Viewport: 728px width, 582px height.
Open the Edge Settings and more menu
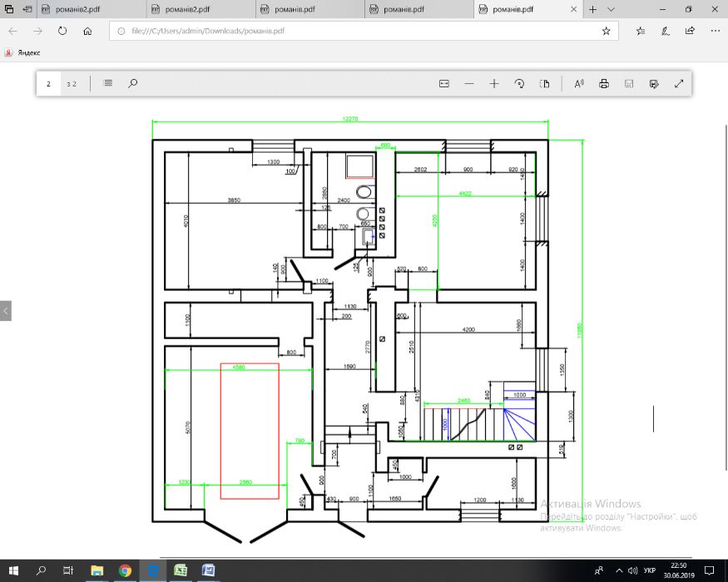[x=715, y=31]
